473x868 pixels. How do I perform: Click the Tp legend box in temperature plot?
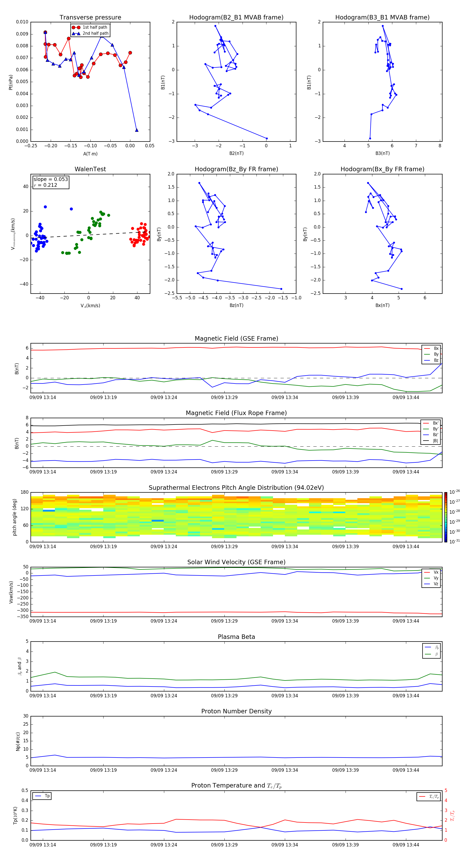pyautogui.click(x=42, y=796)
